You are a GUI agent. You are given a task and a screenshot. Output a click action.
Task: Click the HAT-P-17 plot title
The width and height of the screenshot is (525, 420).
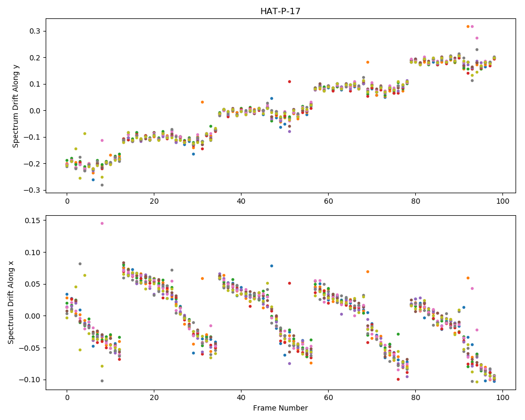(280, 12)
